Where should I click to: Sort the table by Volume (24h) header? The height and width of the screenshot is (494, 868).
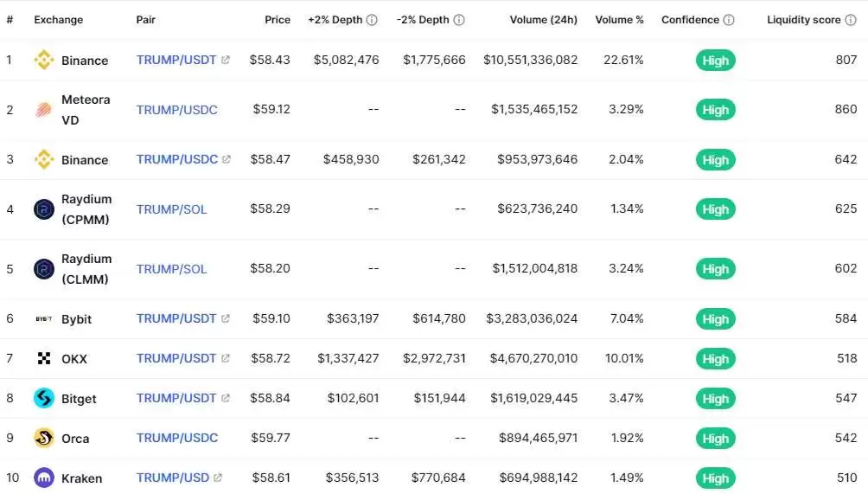[543, 20]
